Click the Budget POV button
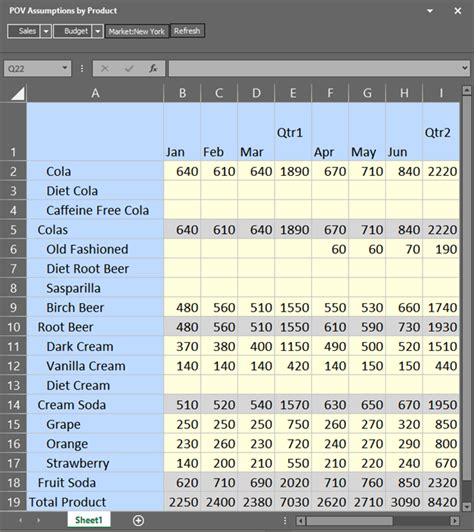The height and width of the screenshot is (532, 474). pyautogui.click(x=73, y=31)
